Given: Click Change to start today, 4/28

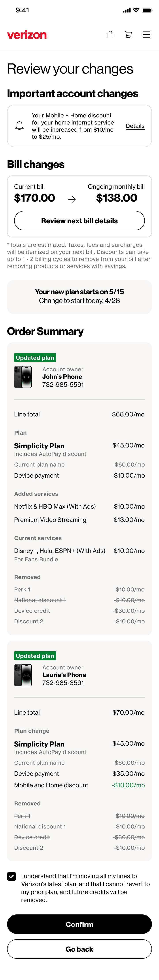Looking at the screenshot, I should tap(79, 301).
